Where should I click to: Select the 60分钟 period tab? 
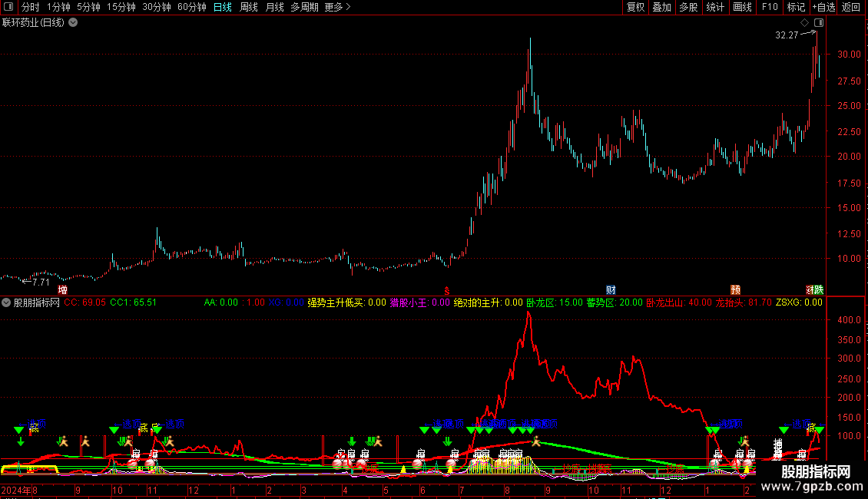tap(191, 7)
